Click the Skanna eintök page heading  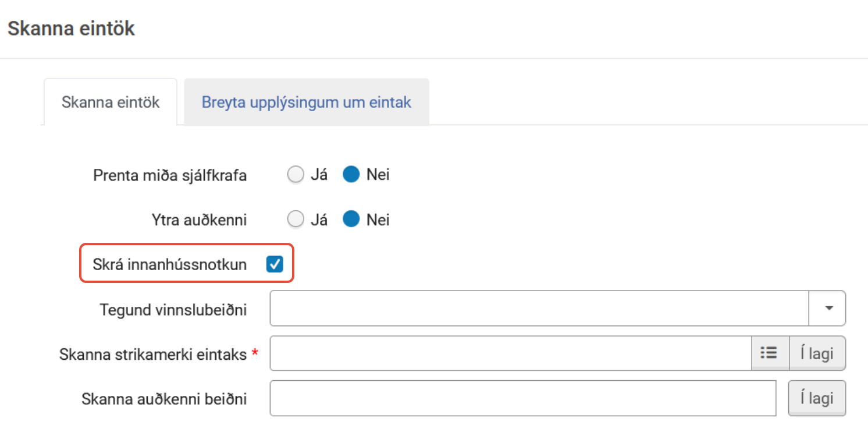pos(71,28)
